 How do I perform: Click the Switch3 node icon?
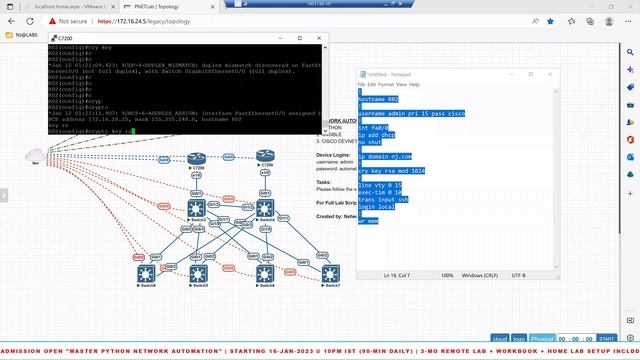tap(196, 209)
